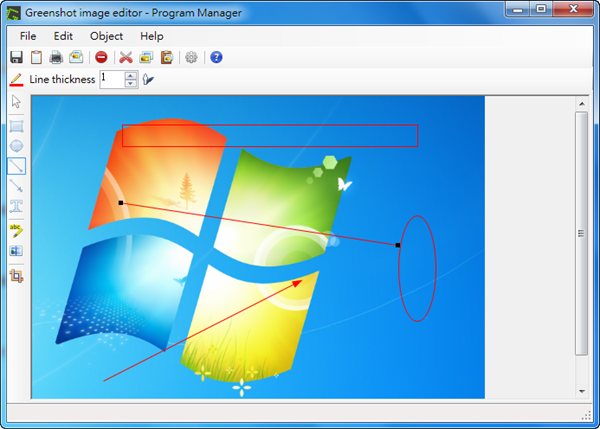
Task: Click the Copy element icon
Action: 146,57
